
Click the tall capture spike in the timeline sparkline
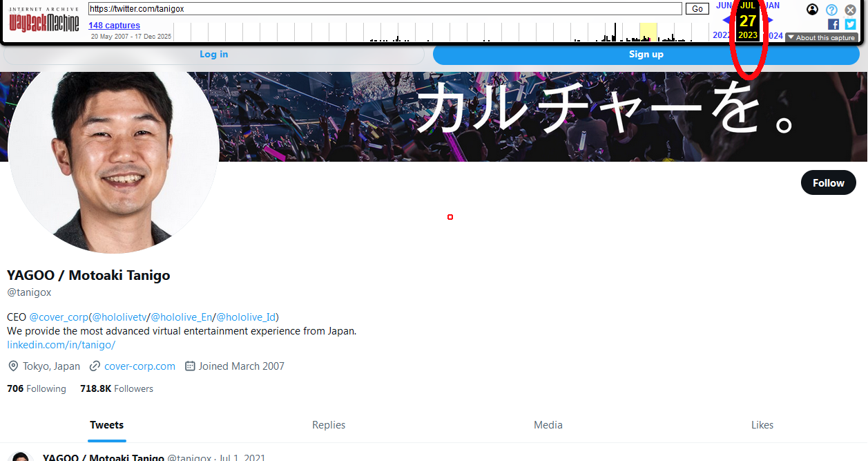pyautogui.click(x=615, y=32)
